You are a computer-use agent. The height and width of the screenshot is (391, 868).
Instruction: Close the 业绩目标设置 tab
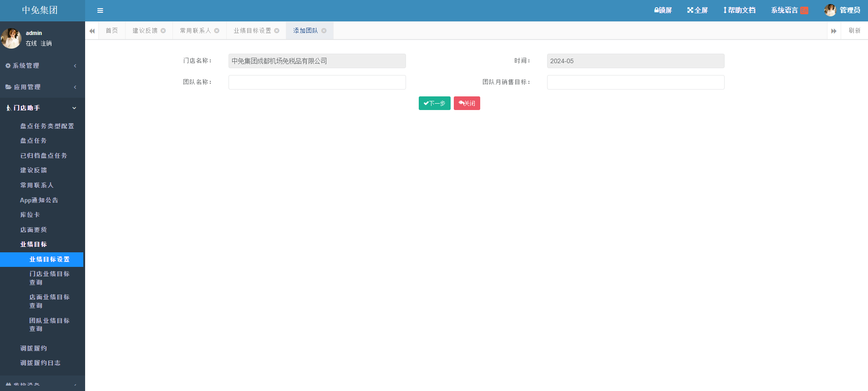(x=277, y=30)
